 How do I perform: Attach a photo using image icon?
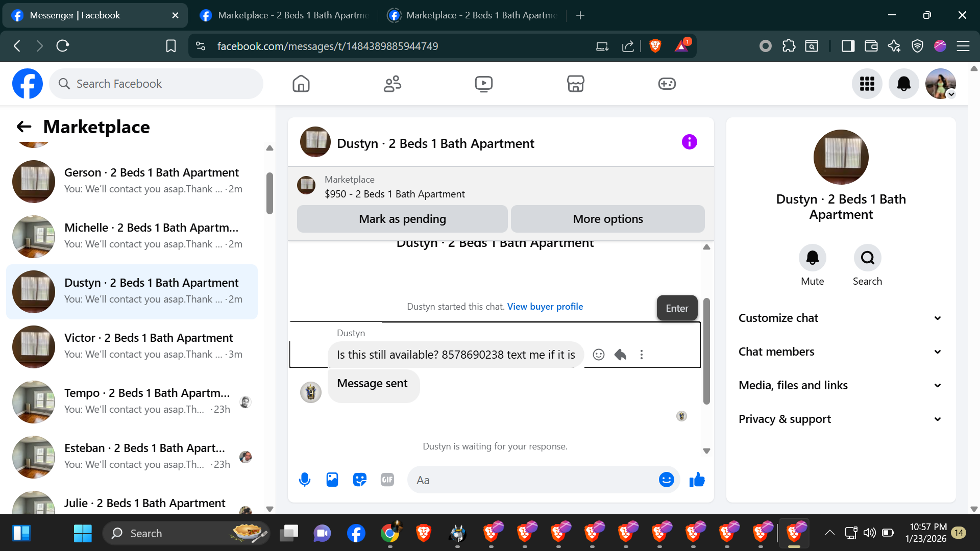coord(332,480)
